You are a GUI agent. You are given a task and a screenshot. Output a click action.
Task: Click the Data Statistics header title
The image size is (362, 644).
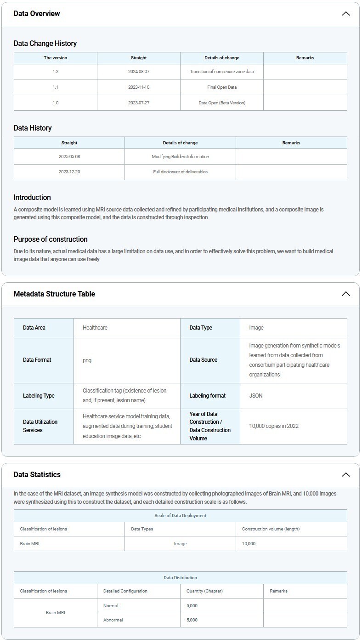(x=37, y=474)
